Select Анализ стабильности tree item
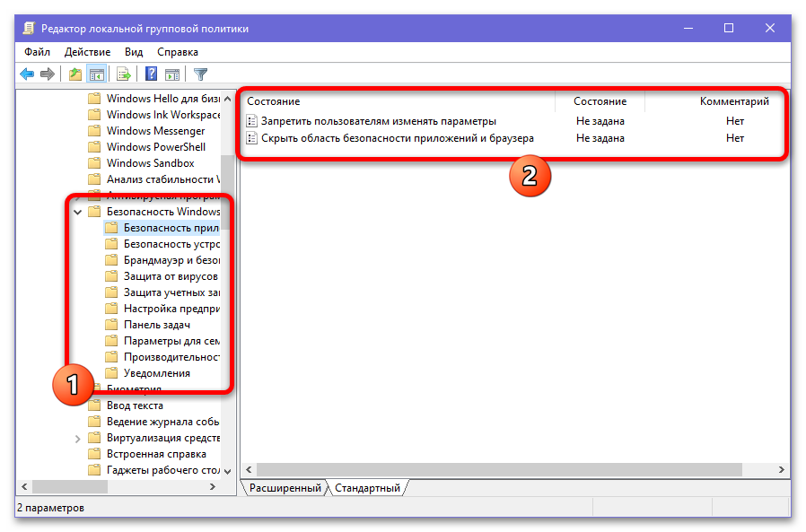This screenshot has width=806, height=532. pyautogui.click(x=163, y=179)
